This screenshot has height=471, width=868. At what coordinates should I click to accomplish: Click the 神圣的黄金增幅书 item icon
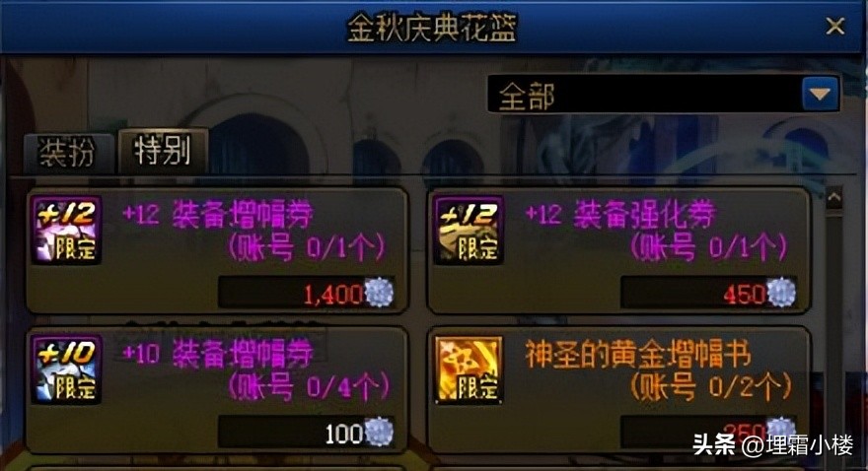469,369
